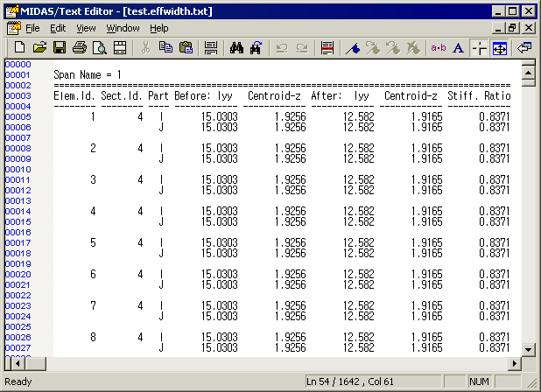The image size is (541, 392).
Task: Click horizontal scrollbar left arrow
Action: 18,363
